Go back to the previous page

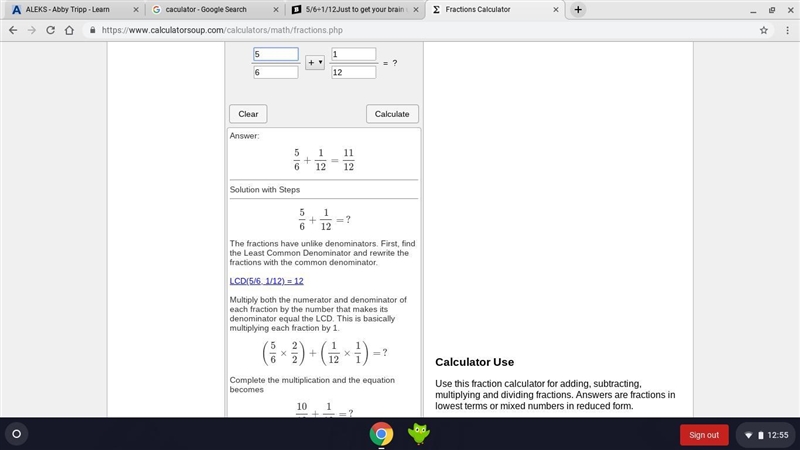[13, 30]
